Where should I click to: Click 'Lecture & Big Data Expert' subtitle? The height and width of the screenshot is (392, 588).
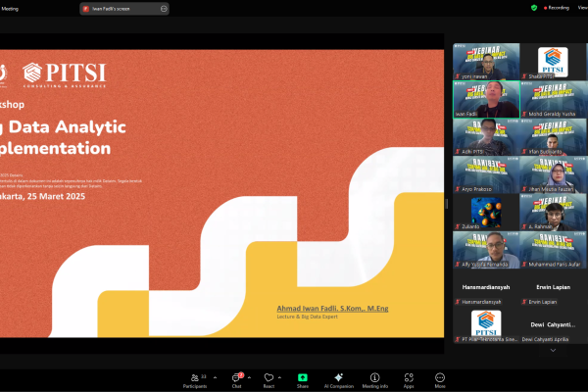coord(307,317)
